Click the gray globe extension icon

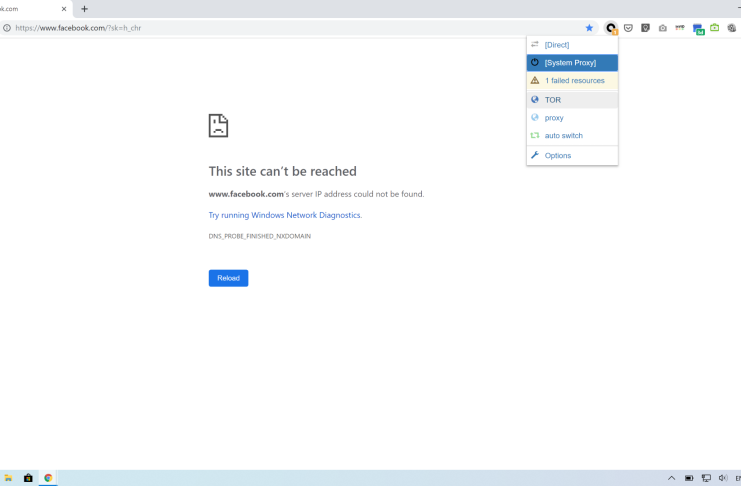732,28
